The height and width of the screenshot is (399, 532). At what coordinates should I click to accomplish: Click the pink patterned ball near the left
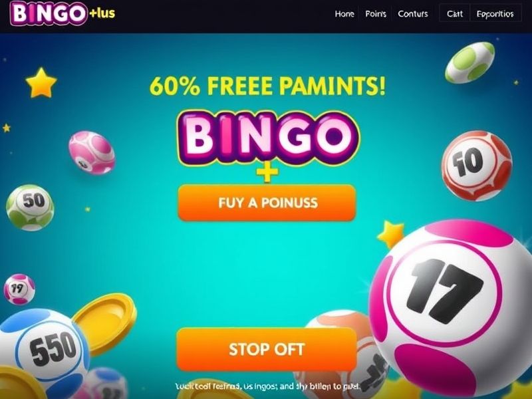pos(92,152)
